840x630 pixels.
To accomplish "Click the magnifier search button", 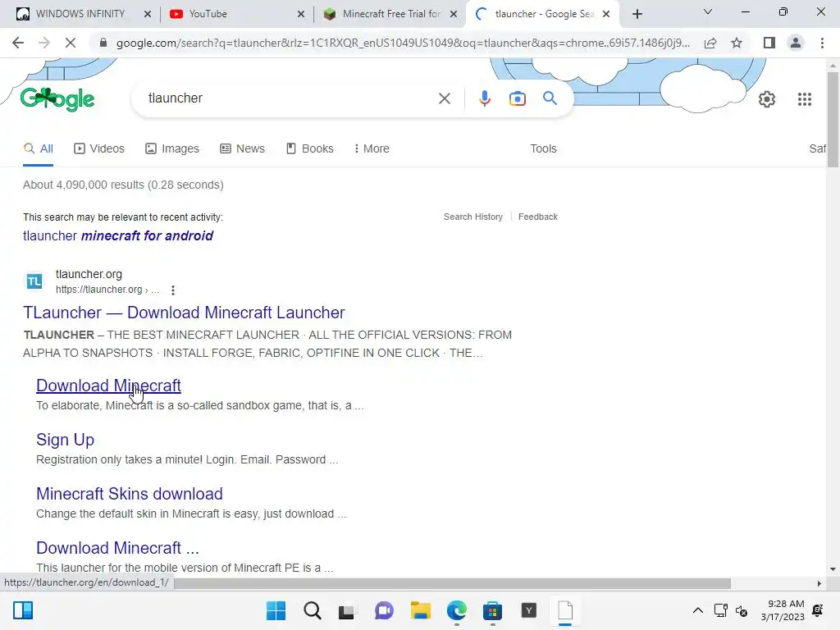I will click(550, 98).
